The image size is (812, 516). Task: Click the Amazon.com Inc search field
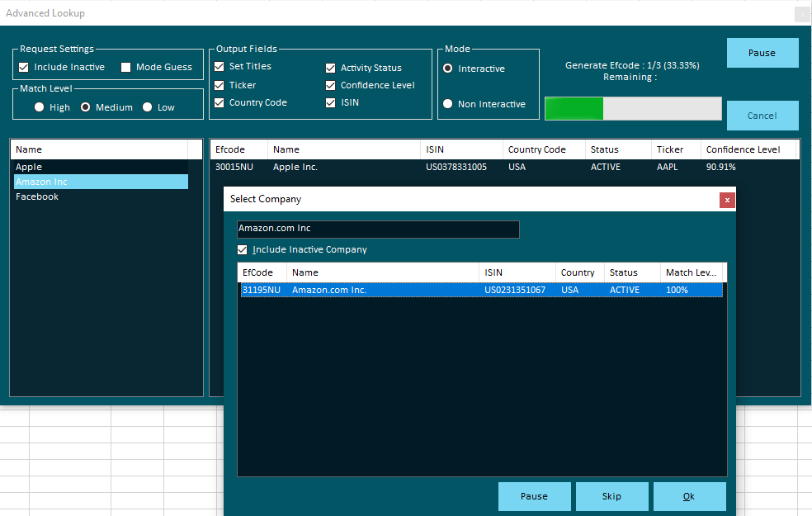pyautogui.click(x=378, y=229)
